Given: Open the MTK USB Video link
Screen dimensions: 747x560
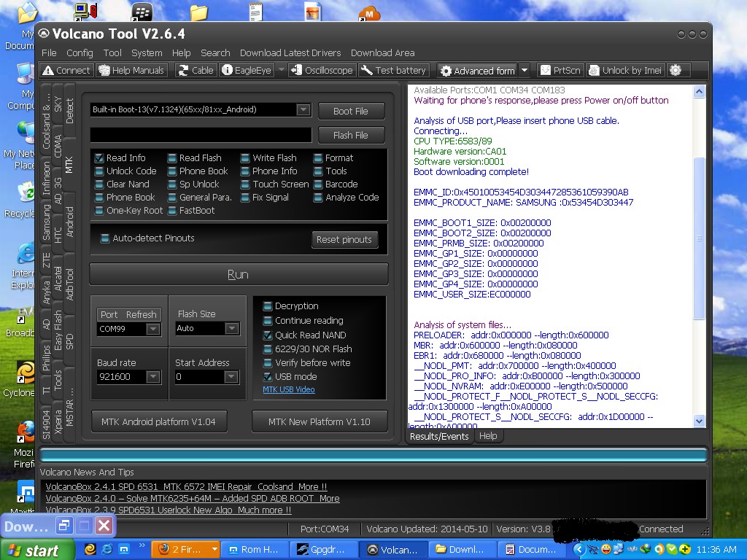Looking at the screenshot, I should pyautogui.click(x=289, y=389).
